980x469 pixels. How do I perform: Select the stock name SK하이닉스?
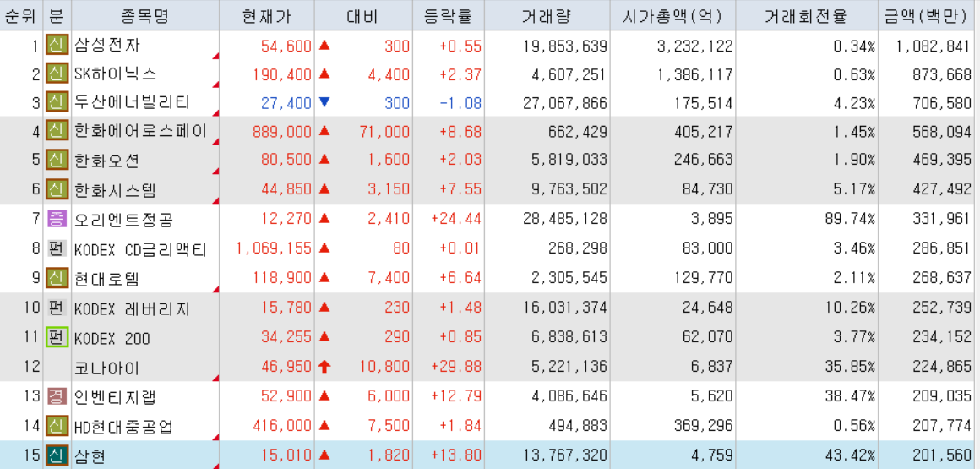pos(116,74)
